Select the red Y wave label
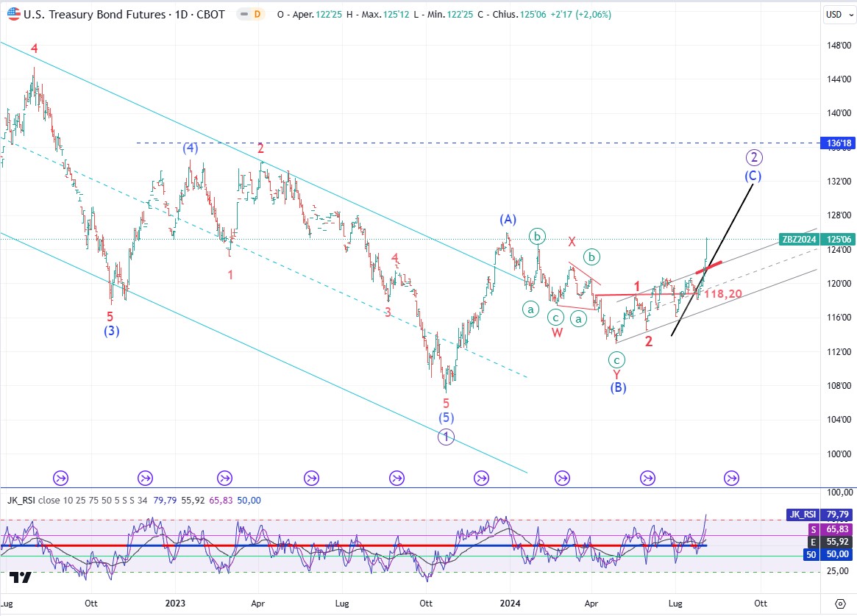The width and height of the screenshot is (857, 616). coord(616,375)
